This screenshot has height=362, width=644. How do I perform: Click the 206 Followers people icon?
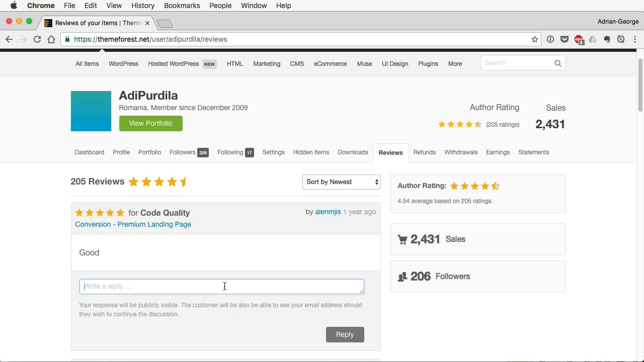403,277
